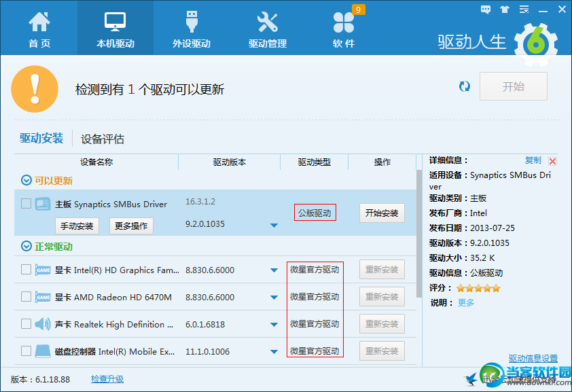
Task: Open version dropdown for Intel HD Graphics
Action: click(x=274, y=270)
